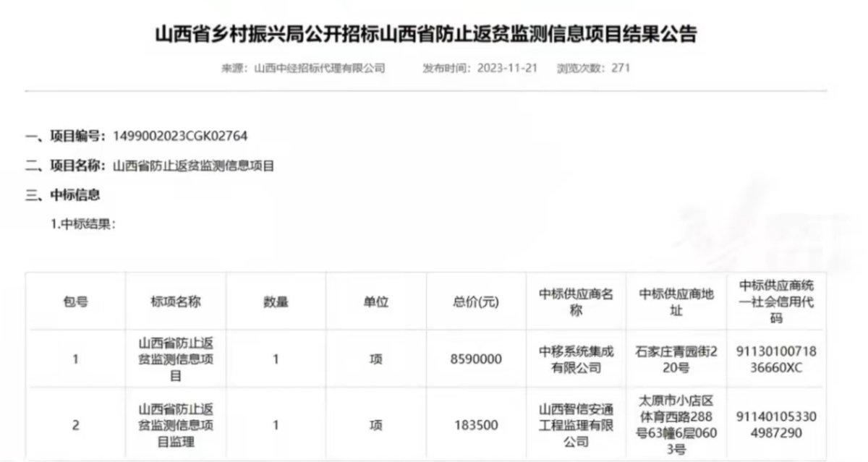Click address 太原市小店区体育西路288号 cell

click(x=677, y=425)
